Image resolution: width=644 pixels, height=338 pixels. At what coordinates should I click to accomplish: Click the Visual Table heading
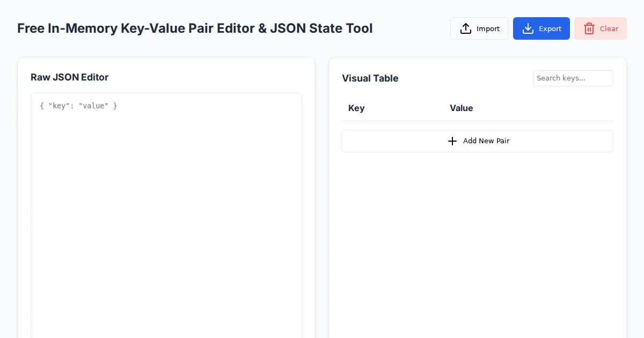(x=370, y=78)
